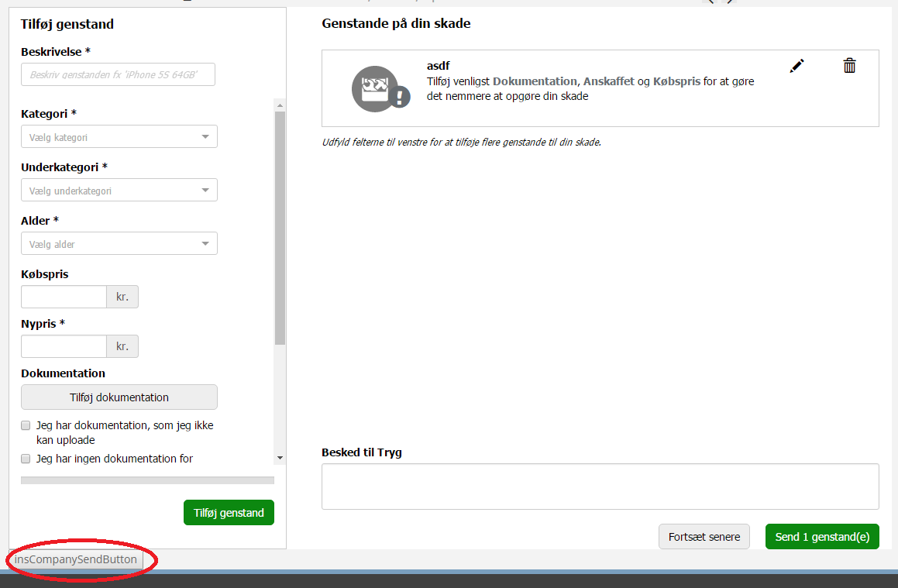
Task: Click the 'Dokumentation' section label
Action: (x=63, y=373)
